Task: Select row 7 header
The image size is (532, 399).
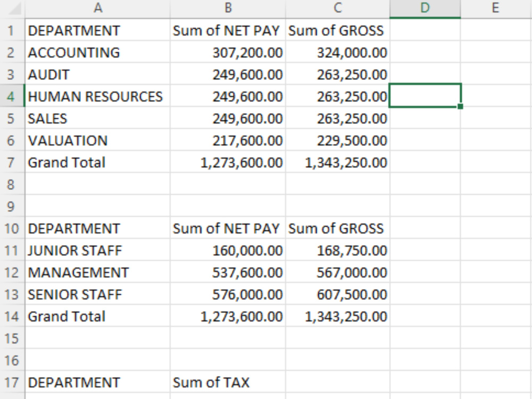Action: click(x=12, y=162)
